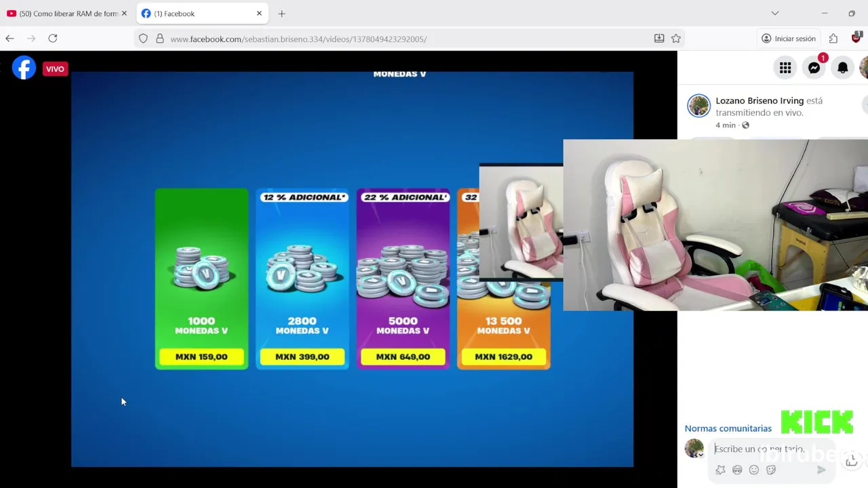This screenshot has height=488, width=868.
Task: Click the VIVO live badge
Action: pyautogui.click(x=55, y=68)
